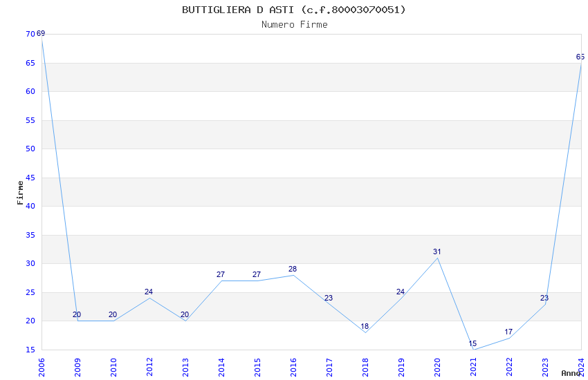Pick the data value 18 above 2018

(365, 326)
